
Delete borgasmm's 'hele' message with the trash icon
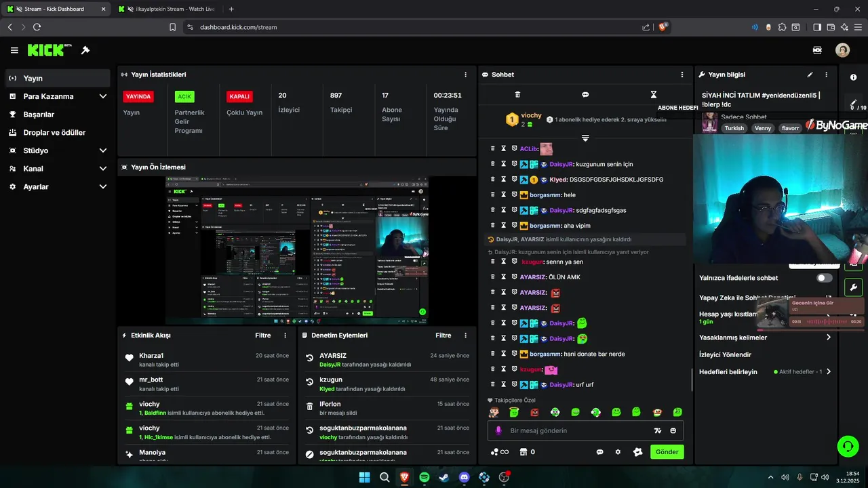493,195
